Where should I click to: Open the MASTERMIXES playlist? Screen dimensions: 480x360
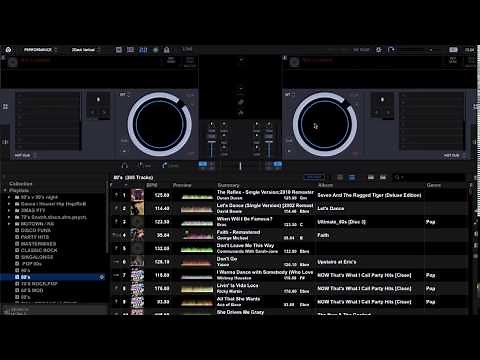click(38, 244)
